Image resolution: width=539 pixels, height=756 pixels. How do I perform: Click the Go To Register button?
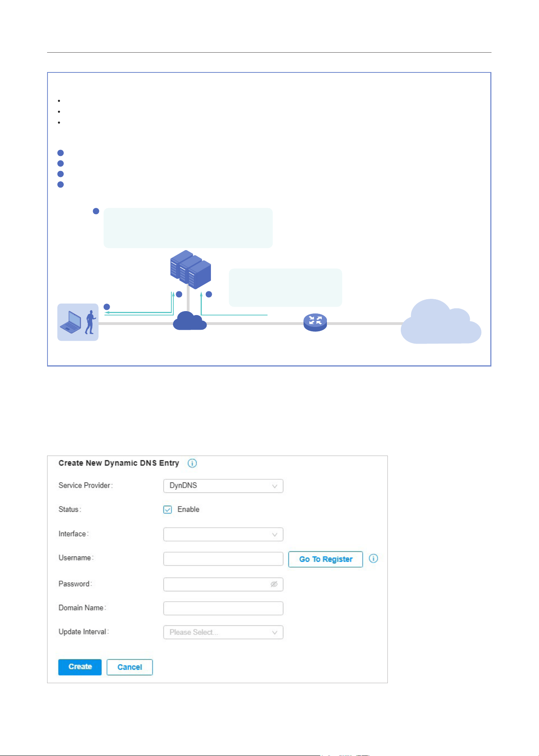[x=325, y=559]
